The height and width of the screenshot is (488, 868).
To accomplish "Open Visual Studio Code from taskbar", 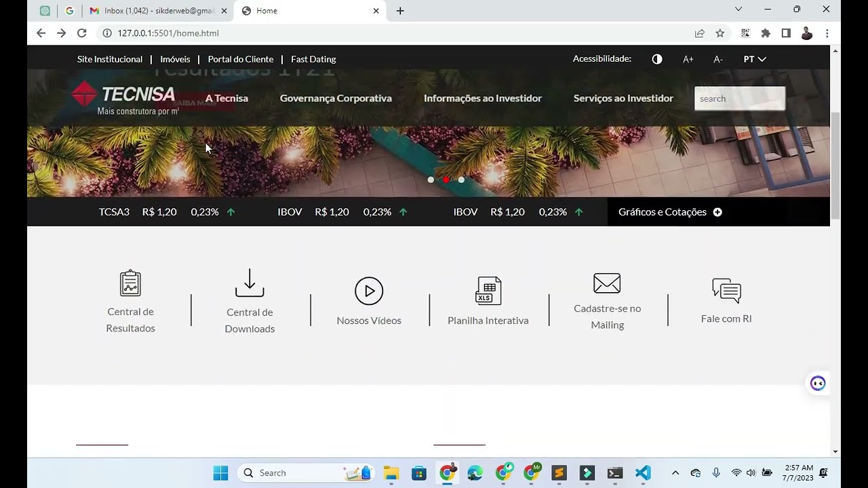I will (643, 473).
